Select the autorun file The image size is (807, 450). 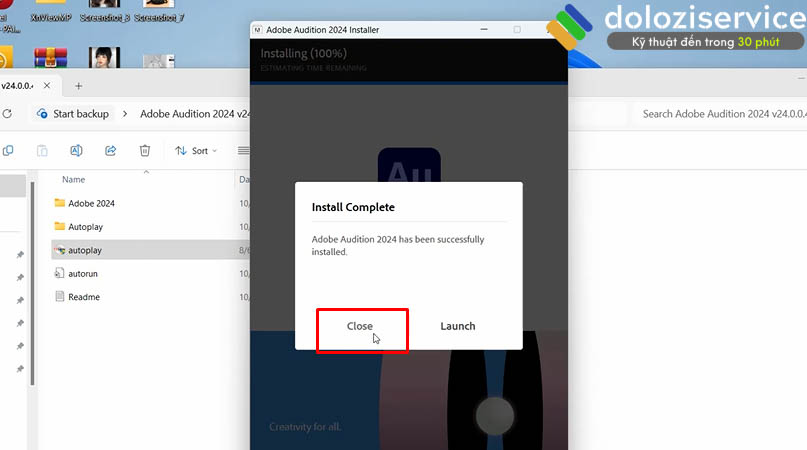[x=83, y=273]
